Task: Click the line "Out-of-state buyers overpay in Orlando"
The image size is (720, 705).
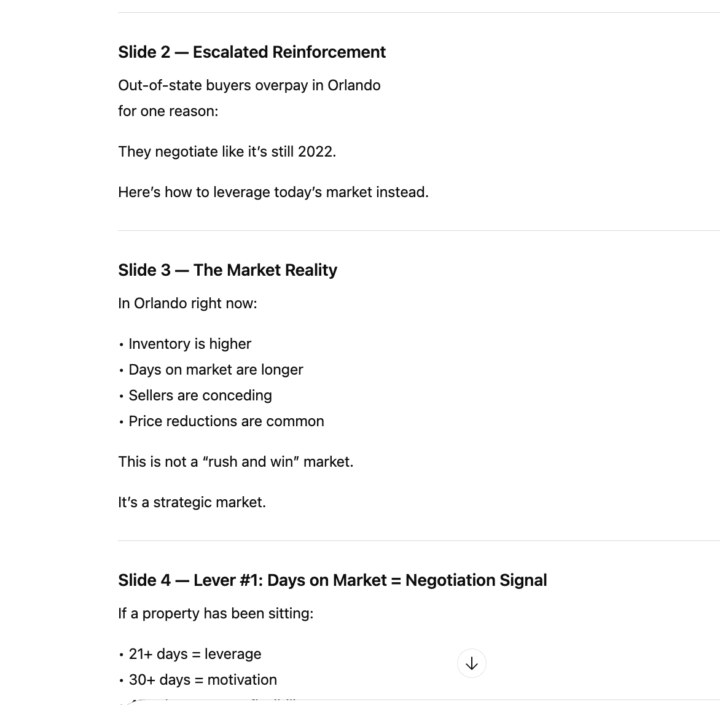Action: coord(249,85)
